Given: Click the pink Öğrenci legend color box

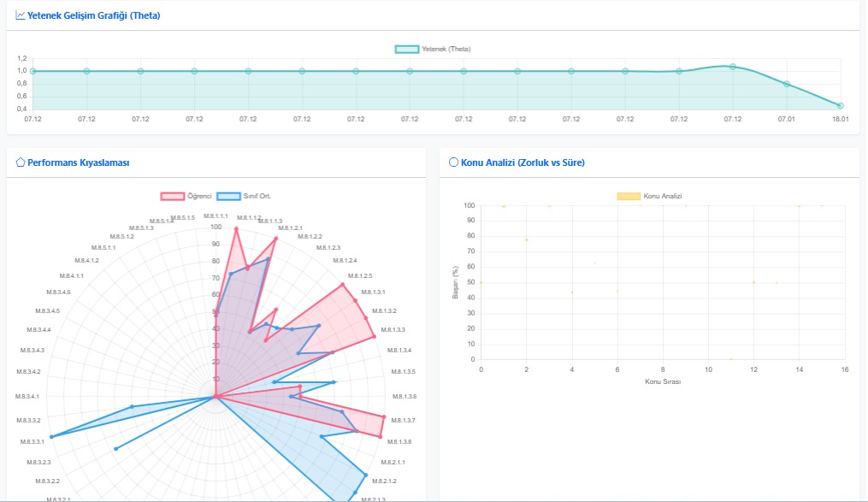Looking at the screenshot, I should pyautogui.click(x=172, y=196).
